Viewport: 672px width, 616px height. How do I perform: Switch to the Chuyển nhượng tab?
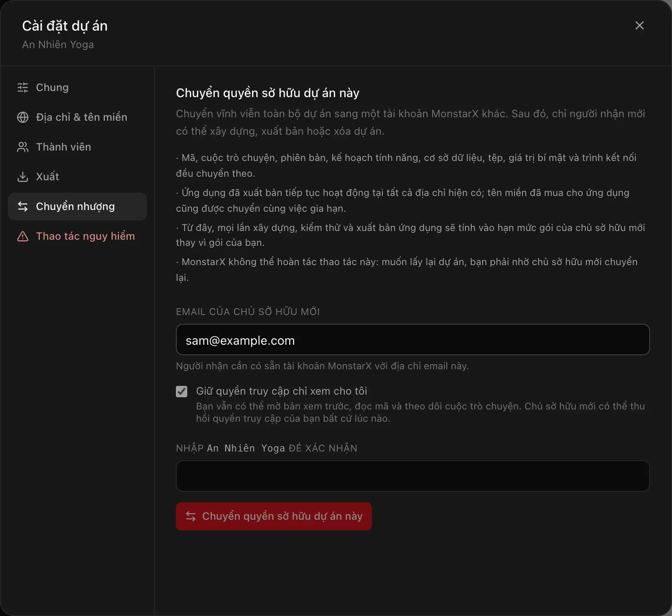(x=77, y=206)
